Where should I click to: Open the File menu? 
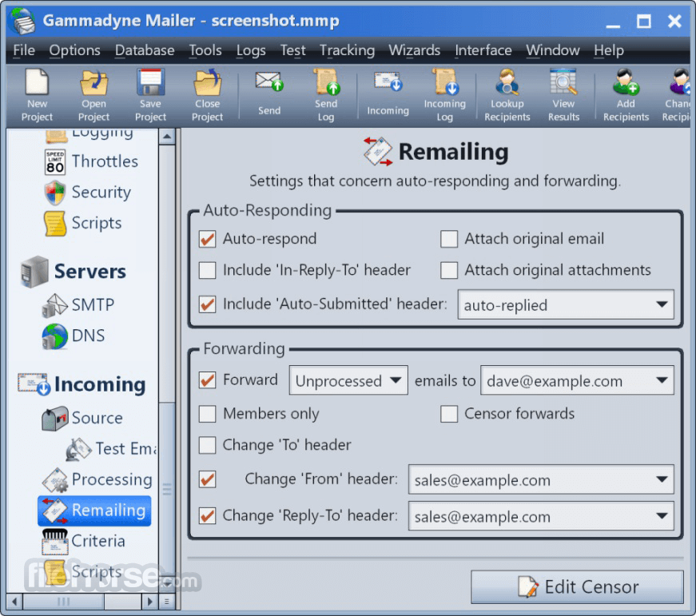pos(24,50)
